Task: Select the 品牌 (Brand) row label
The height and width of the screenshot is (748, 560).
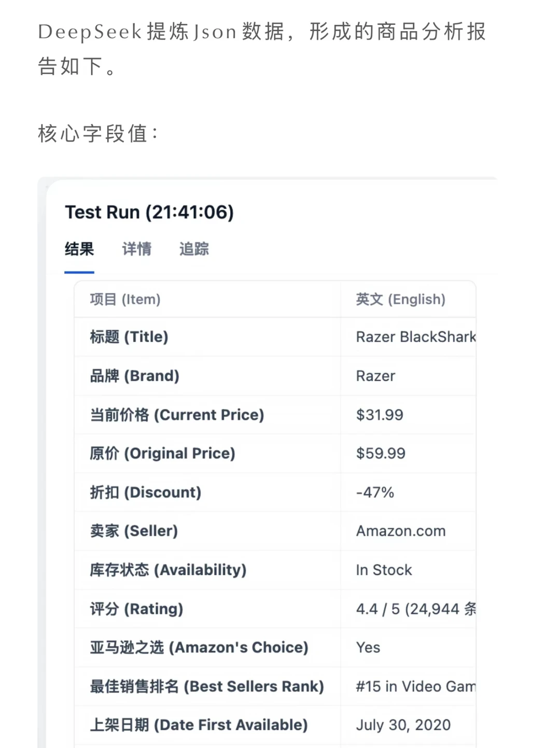Action: click(x=134, y=376)
